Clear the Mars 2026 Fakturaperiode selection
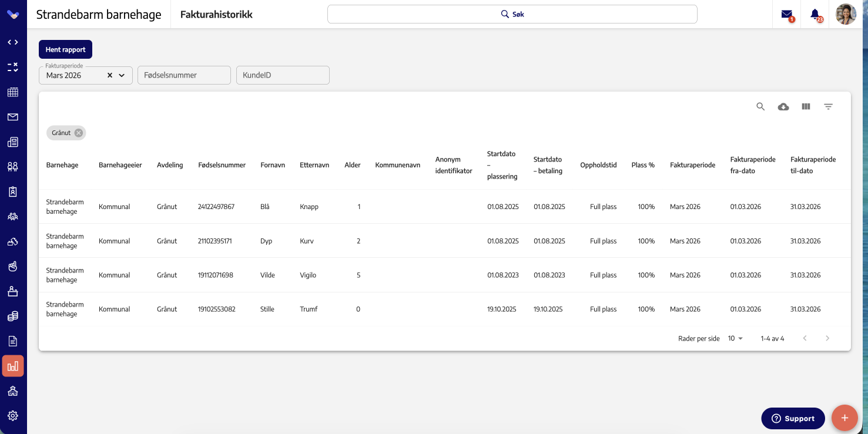868x434 pixels. click(109, 75)
